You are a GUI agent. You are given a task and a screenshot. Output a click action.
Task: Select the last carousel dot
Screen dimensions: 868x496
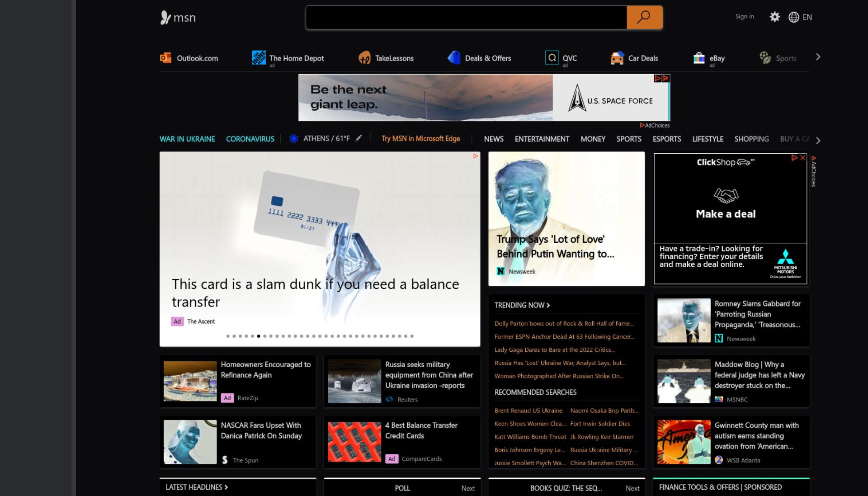click(x=412, y=336)
